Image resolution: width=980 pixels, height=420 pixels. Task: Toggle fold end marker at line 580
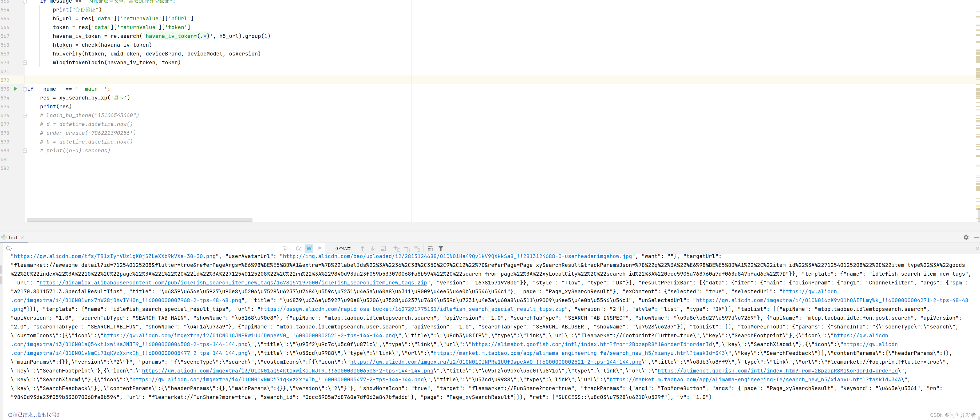[x=25, y=151]
